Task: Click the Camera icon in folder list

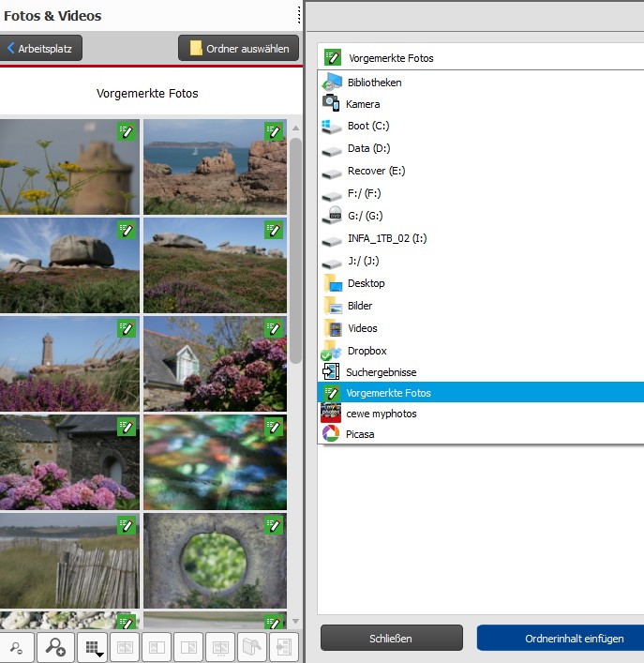Action: point(331,103)
